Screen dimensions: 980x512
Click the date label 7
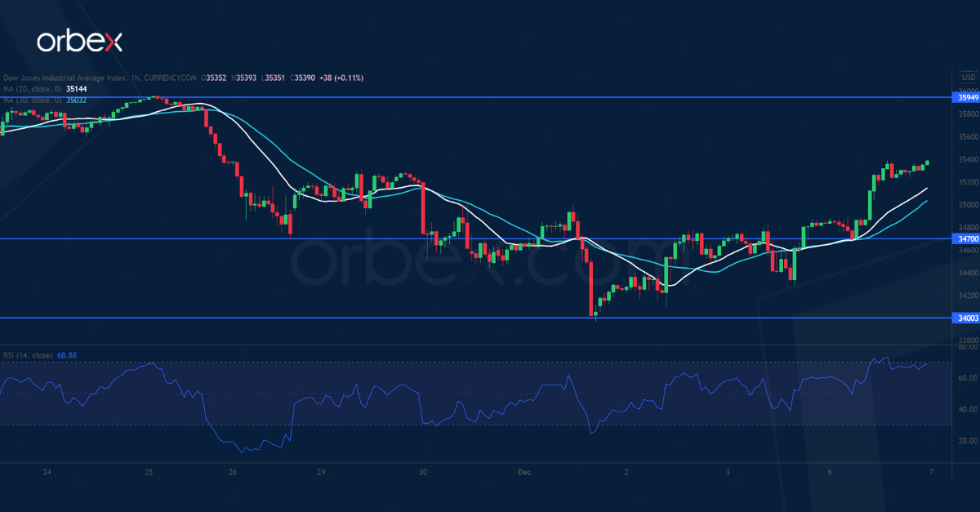[x=930, y=473]
